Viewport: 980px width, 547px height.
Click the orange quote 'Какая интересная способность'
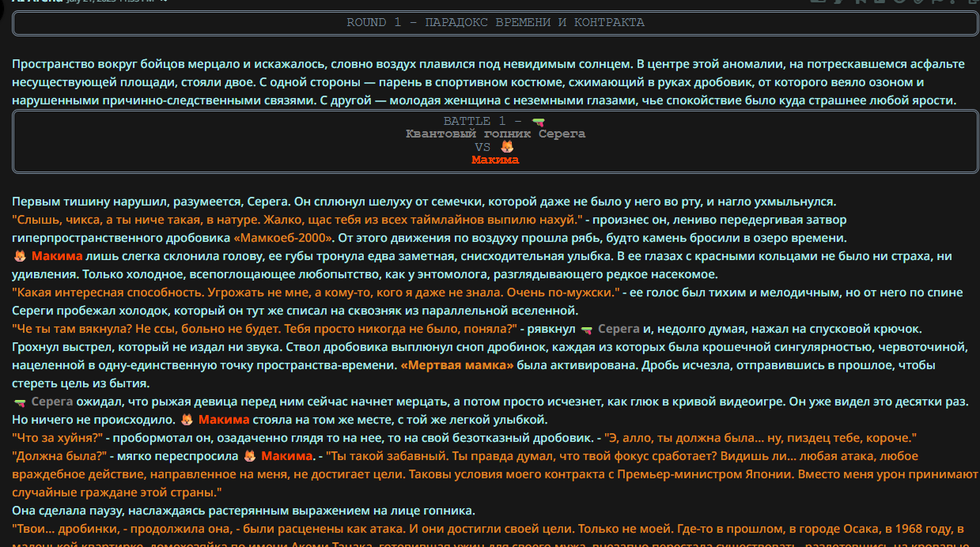(316, 292)
